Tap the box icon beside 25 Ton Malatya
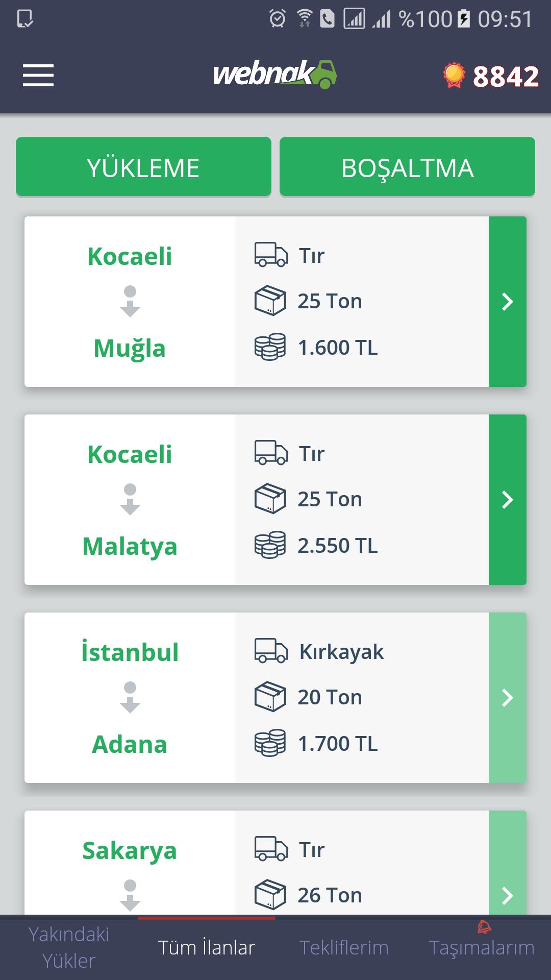The width and height of the screenshot is (551, 980). coord(270,499)
